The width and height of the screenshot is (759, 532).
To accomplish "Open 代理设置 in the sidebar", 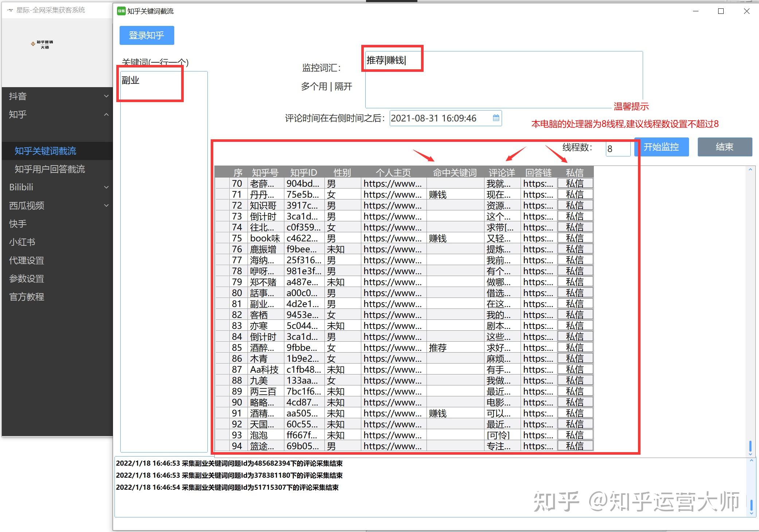I will point(58,260).
